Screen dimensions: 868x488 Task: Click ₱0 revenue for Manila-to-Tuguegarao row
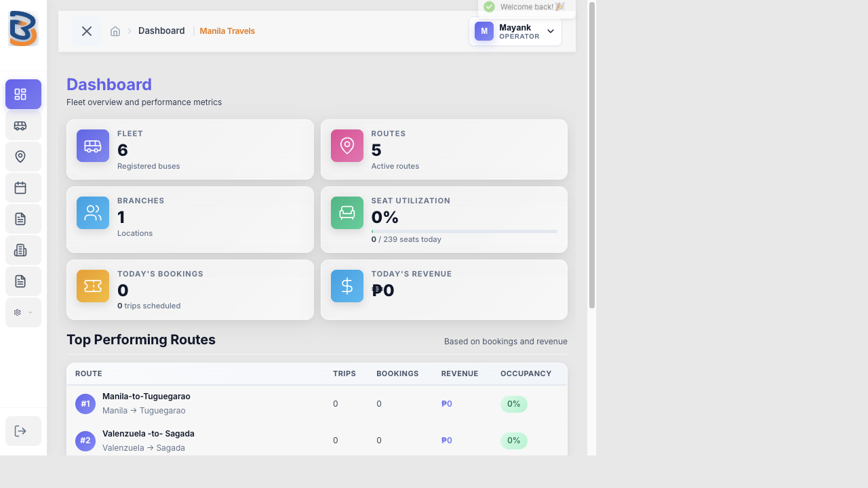(x=447, y=404)
